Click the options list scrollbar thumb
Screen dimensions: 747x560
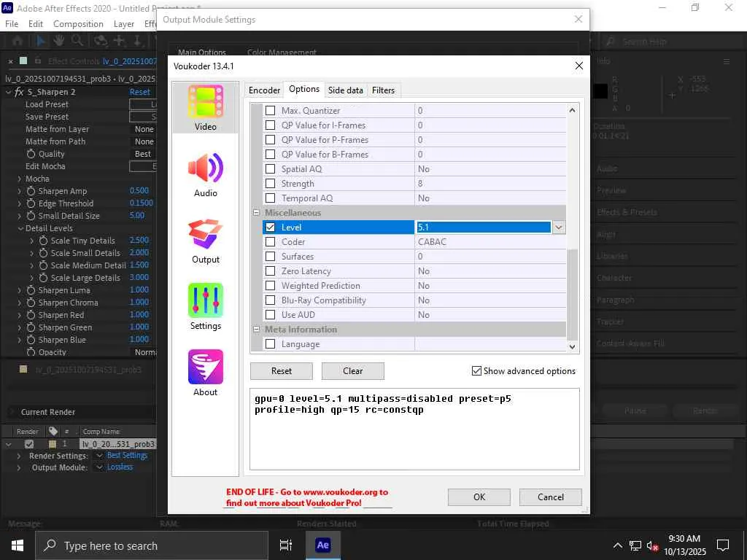pos(572,294)
